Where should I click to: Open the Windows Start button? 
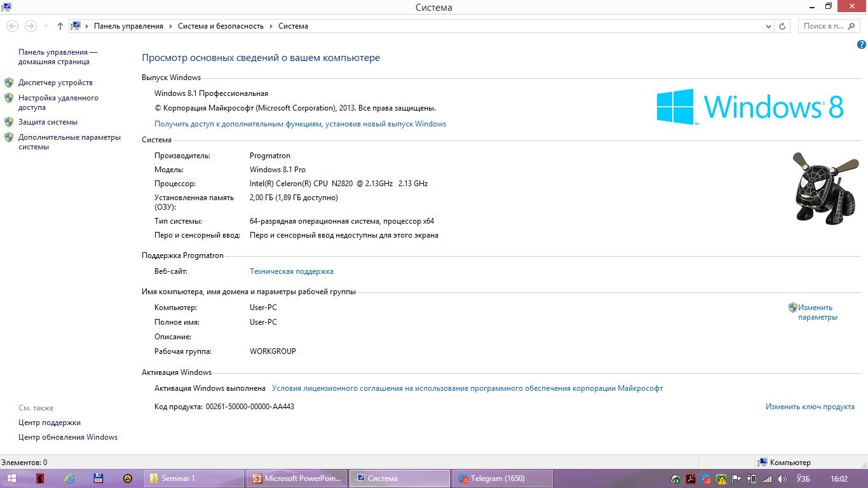pos(11,478)
